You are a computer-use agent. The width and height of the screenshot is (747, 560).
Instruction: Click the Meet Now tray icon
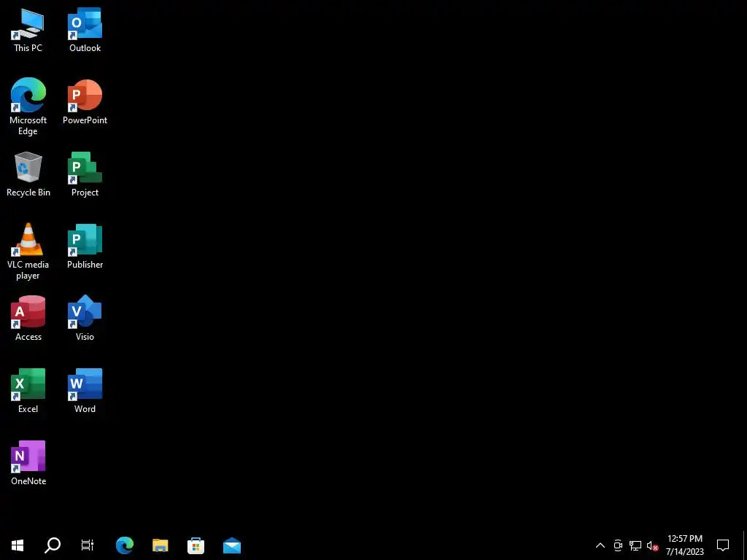tap(618, 545)
